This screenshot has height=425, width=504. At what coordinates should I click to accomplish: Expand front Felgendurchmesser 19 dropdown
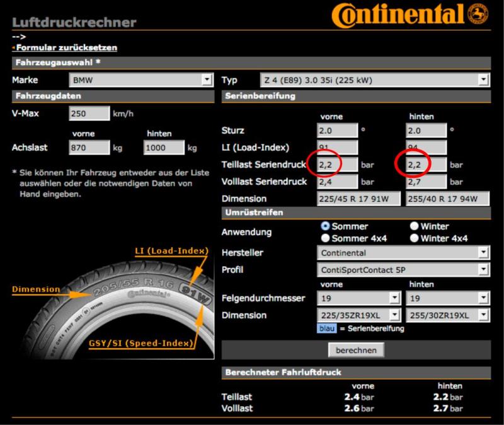pos(358,297)
